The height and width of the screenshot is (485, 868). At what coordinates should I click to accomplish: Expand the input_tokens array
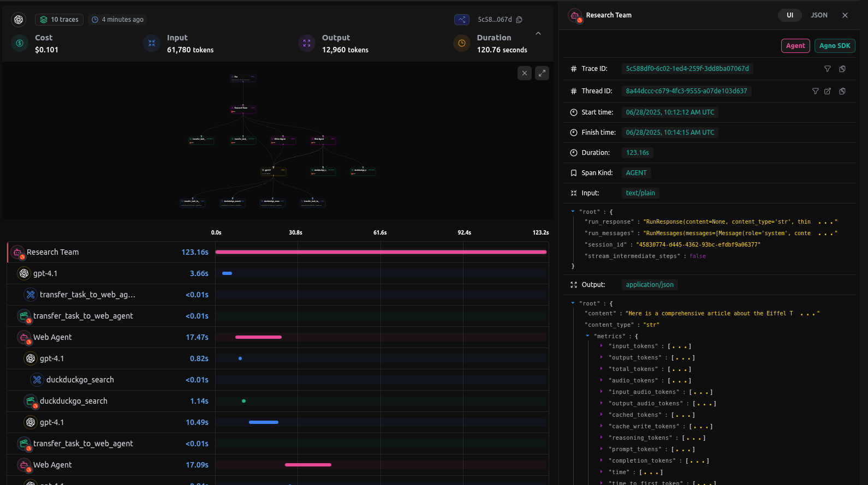click(x=602, y=346)
